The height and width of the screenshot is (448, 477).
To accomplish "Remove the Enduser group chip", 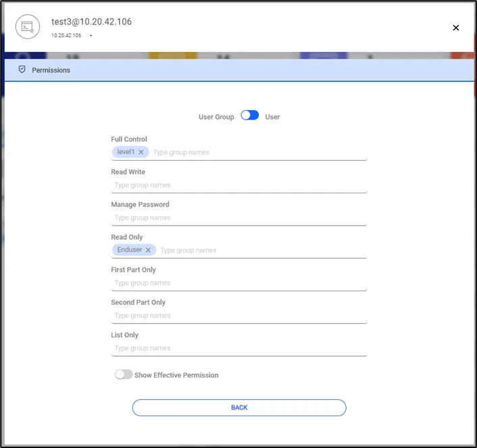I will (148, 250).
